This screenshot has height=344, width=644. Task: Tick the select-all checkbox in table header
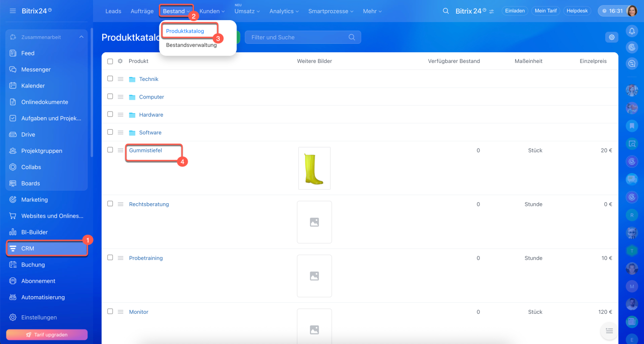pos(110,61)
